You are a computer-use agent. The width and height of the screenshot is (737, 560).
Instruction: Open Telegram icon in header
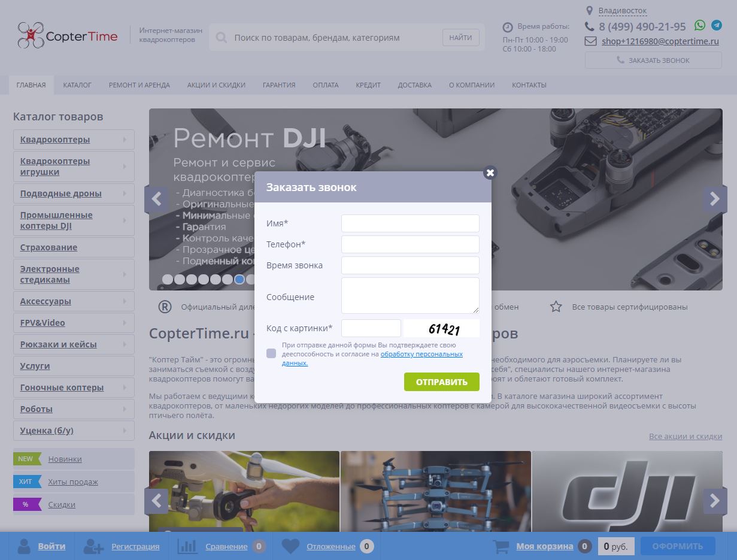click(x=717, y=25)
